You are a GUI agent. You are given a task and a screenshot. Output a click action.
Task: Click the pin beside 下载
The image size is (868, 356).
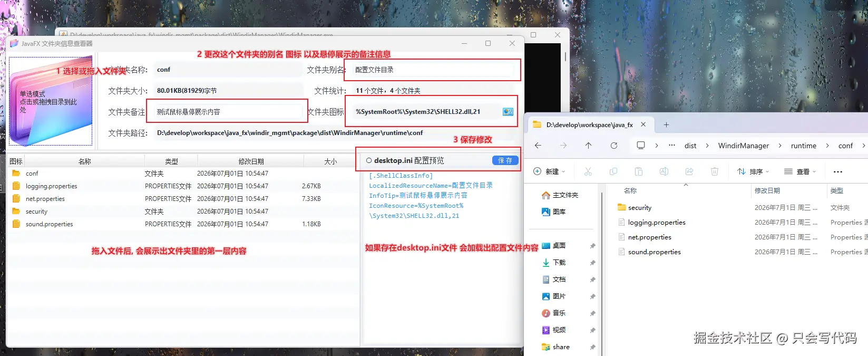pos(592,263)
